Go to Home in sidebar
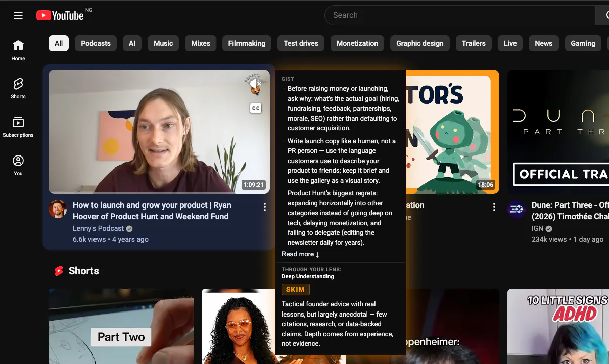 click(18, 50)
